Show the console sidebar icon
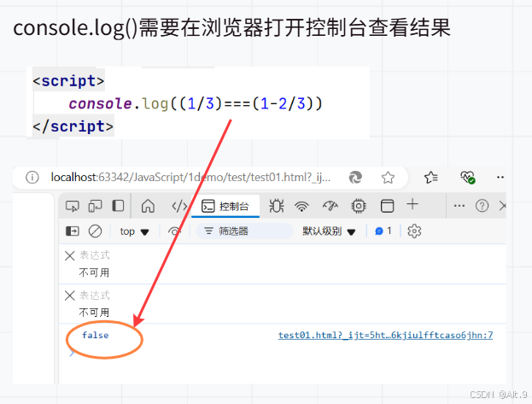This screenshot has height=404, width=532. [73, 231]
